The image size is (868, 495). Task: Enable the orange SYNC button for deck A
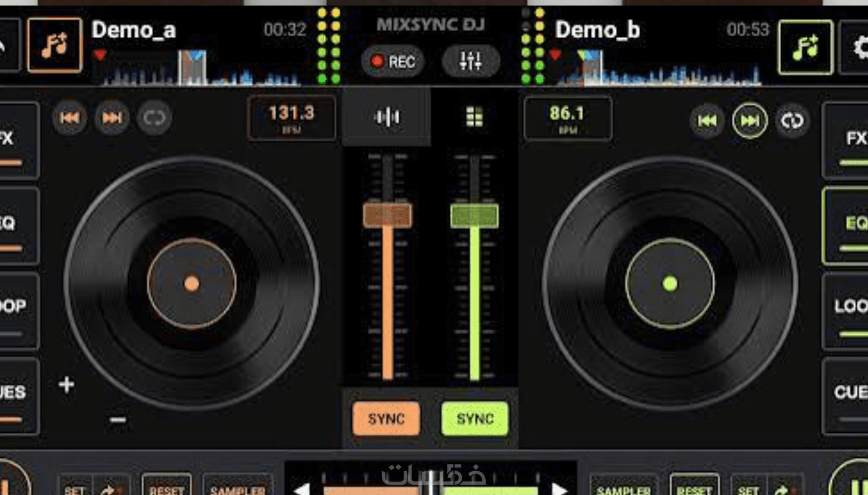386,418
